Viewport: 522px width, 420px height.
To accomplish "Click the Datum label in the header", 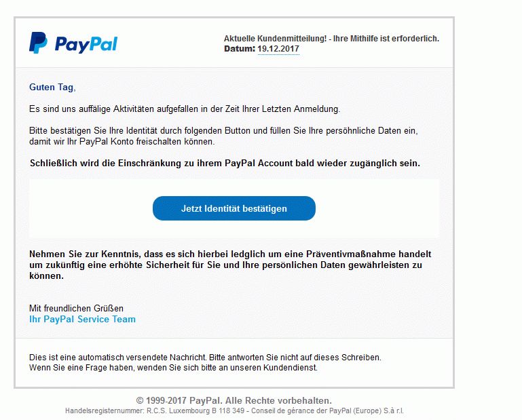I will 240,49.
